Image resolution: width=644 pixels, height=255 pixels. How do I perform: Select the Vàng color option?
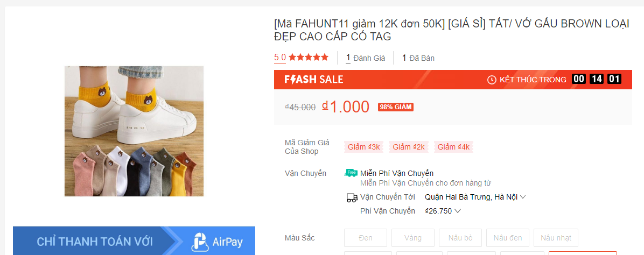click(x=413, y=238)
